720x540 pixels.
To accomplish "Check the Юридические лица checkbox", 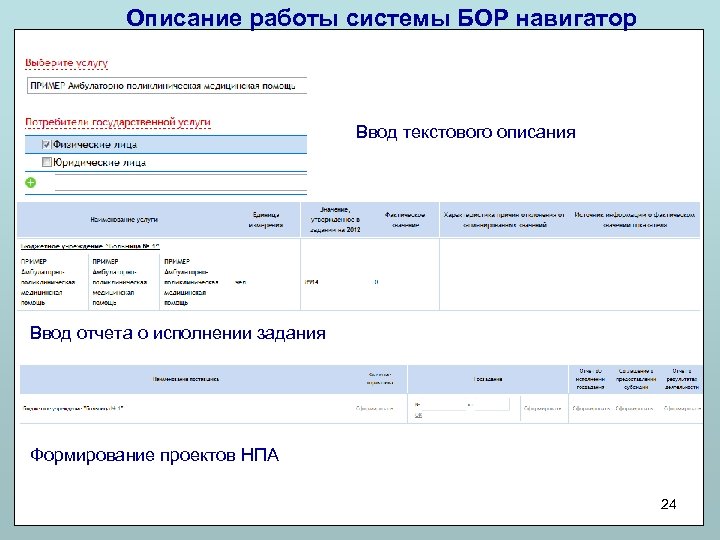I will click(46, 162).
